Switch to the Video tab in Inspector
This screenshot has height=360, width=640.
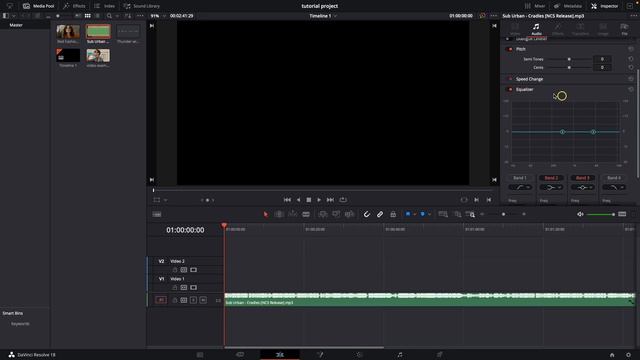point(515,29)
